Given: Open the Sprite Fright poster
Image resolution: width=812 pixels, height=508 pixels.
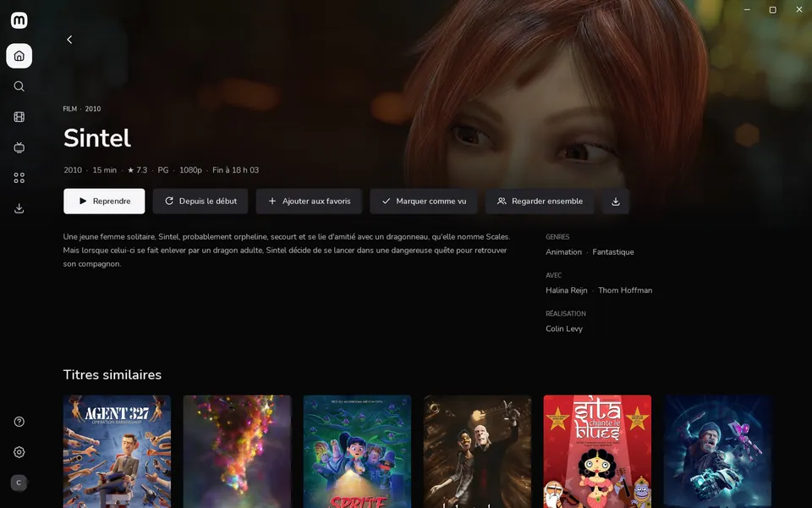Looking at the screenshot, I should 357,451.
